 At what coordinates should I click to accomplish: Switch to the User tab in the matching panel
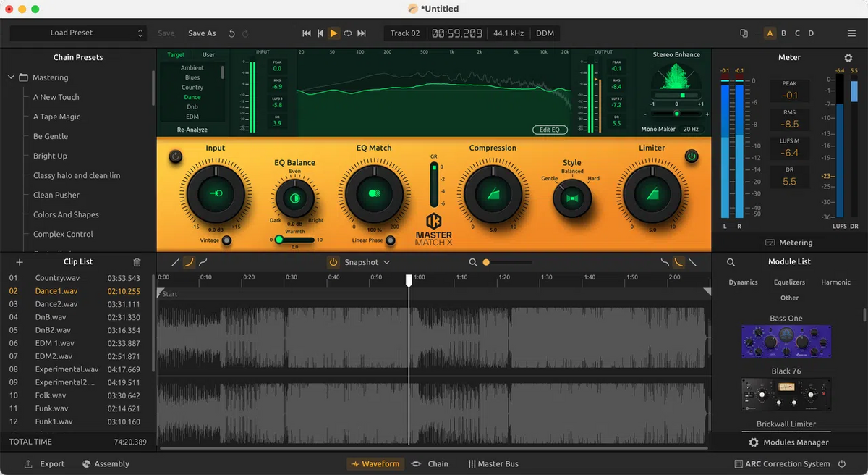[209, 54]
